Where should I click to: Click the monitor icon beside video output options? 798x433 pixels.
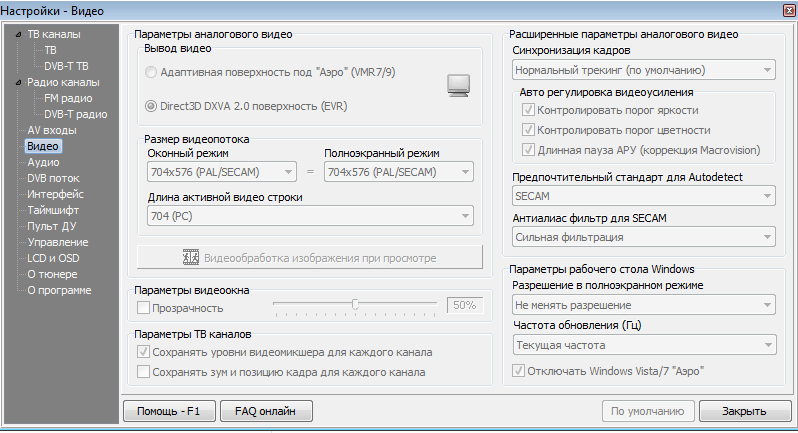point(458,84)
